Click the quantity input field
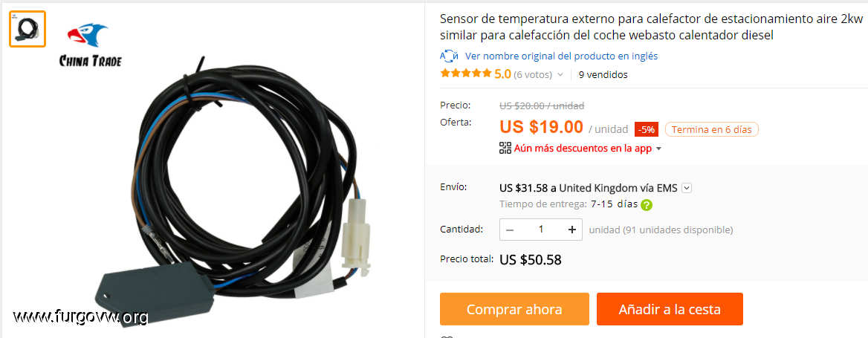 click(541, 230)
